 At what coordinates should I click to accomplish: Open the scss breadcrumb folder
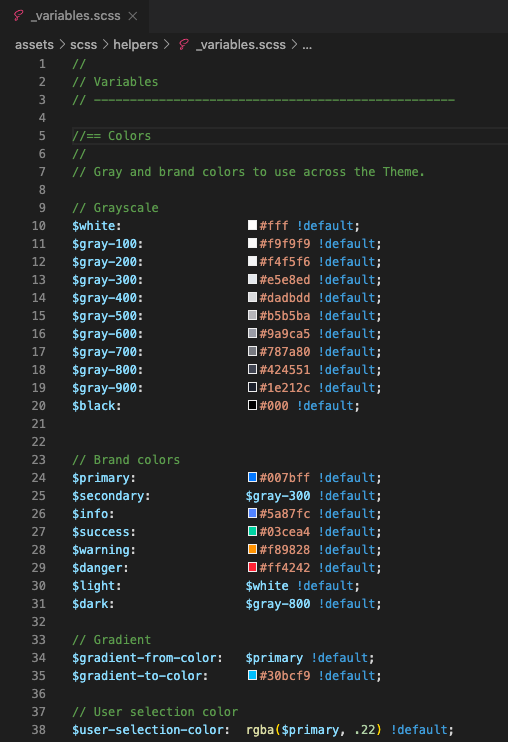pyautogui.click(x=83, y=44)
